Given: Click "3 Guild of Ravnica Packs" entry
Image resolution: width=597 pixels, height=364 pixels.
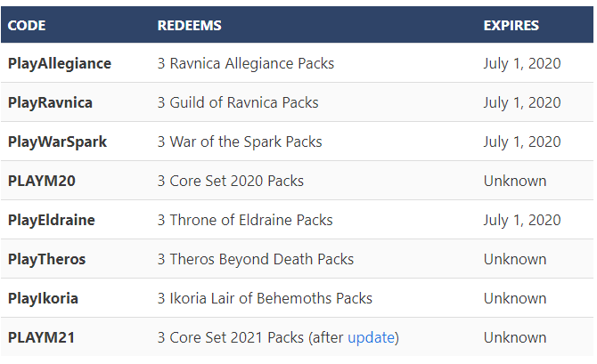Looking at the screenshot, I should tap(238, 102).
